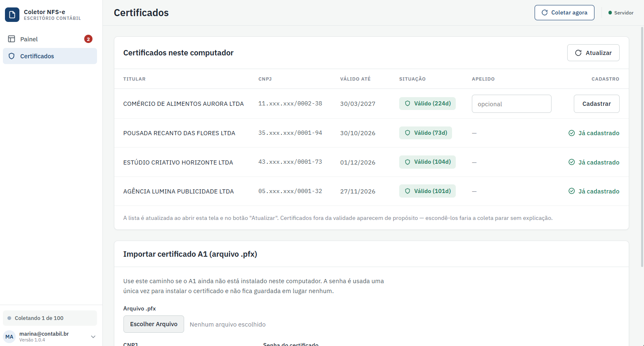Click CNPJ 11.xxx.xxx/0002-38
The image size is (644, 346).
290,104
